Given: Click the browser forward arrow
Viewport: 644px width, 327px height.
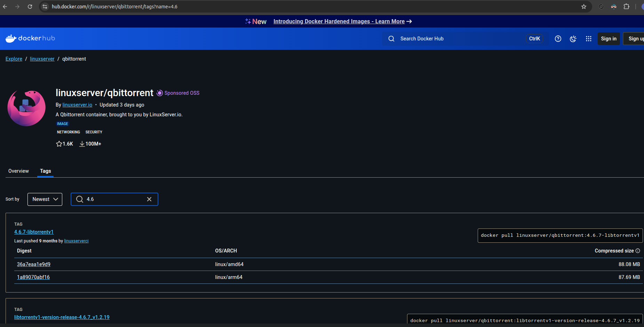Looking at the screenshot, I should (17, 7).
